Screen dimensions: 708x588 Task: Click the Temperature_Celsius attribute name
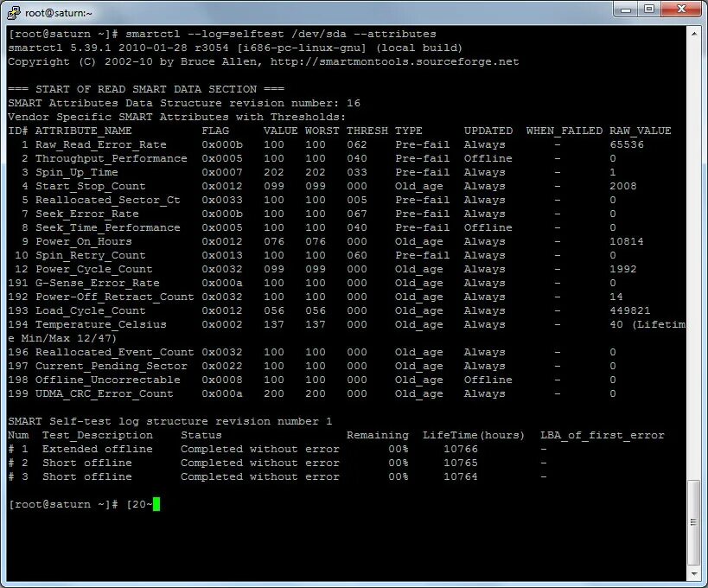point(100,325)
